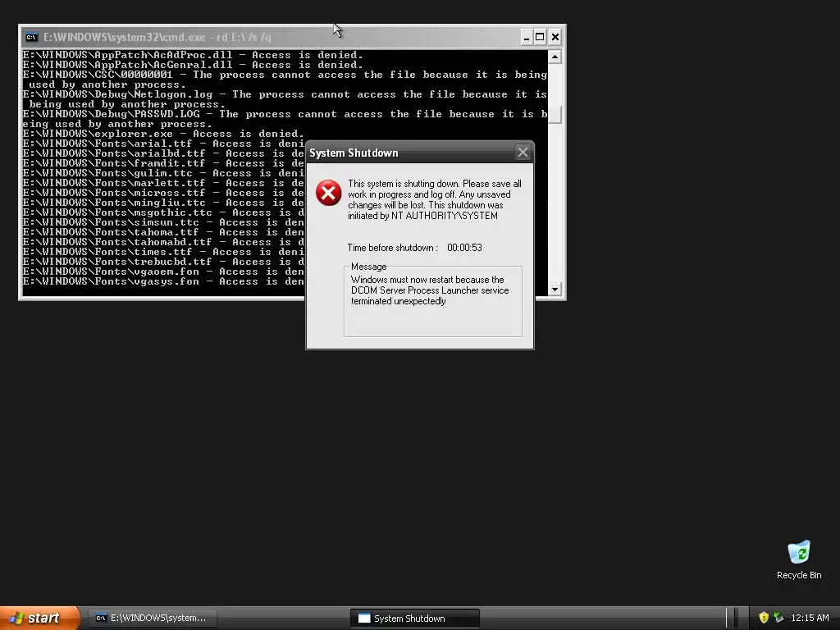Image resolution: width=840 pixels, height=630 pixels.
Task: Select the cmd.exe taskbar button
Action: [153, 618]
